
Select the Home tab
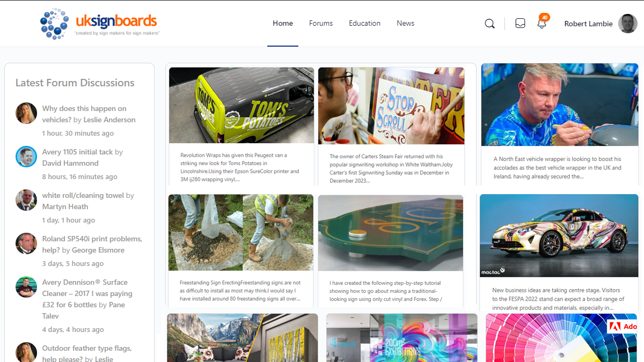283,23
